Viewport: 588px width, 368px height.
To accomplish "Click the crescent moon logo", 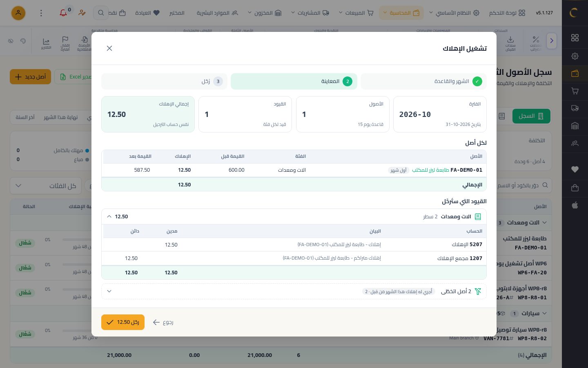I will point(574,13).
